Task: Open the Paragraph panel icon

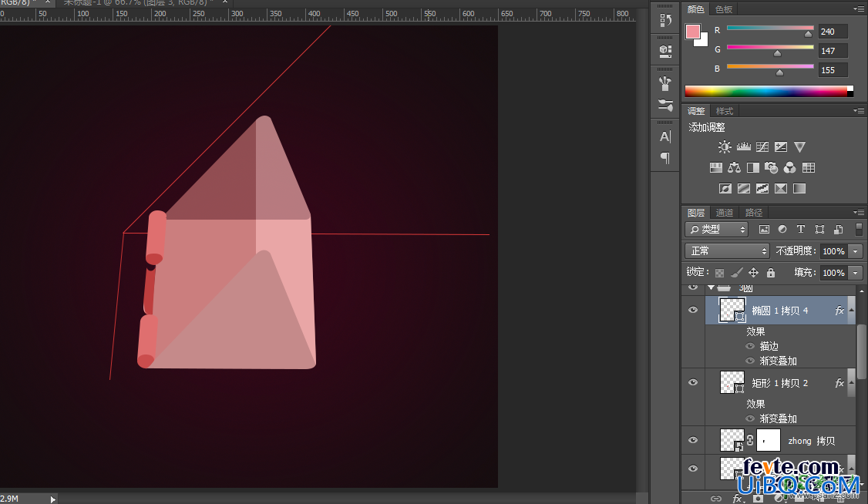Action: tap(665, 158)
